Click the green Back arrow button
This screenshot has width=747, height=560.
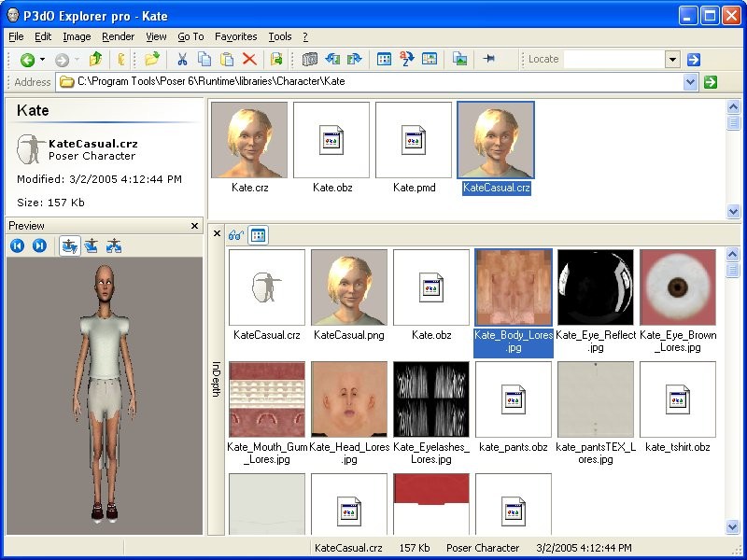pos(27,60)
